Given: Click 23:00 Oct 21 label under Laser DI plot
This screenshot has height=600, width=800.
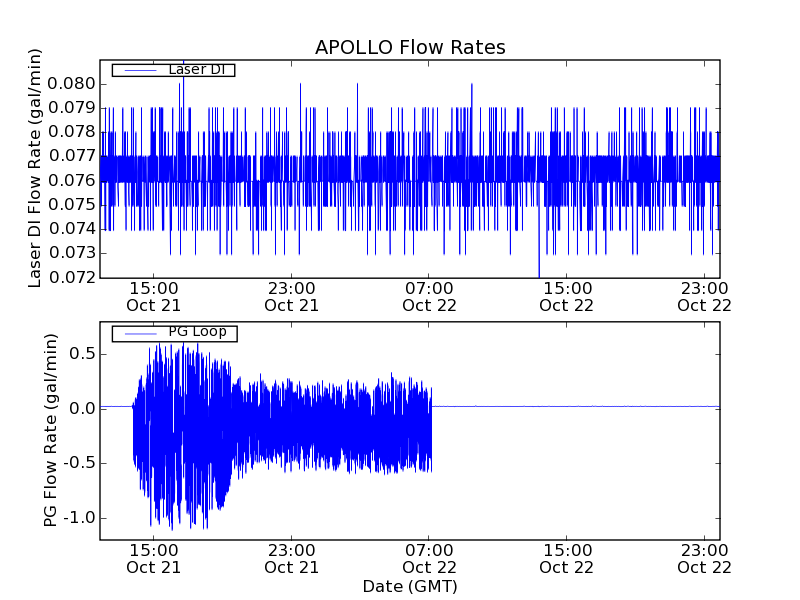Looking at the screenshot, I should pos(291,297).
